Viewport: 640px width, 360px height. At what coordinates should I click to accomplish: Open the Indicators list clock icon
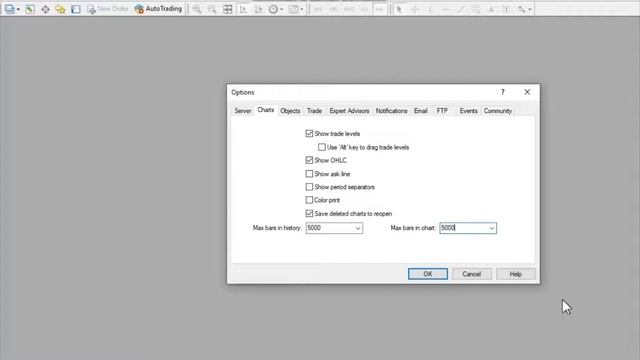coord(273,9)
